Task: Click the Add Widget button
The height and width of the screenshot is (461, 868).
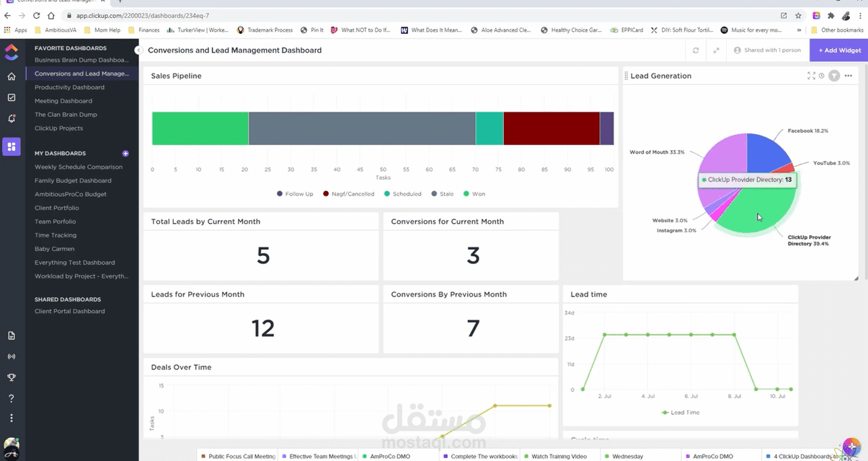Action: click(x=838, y=51)
